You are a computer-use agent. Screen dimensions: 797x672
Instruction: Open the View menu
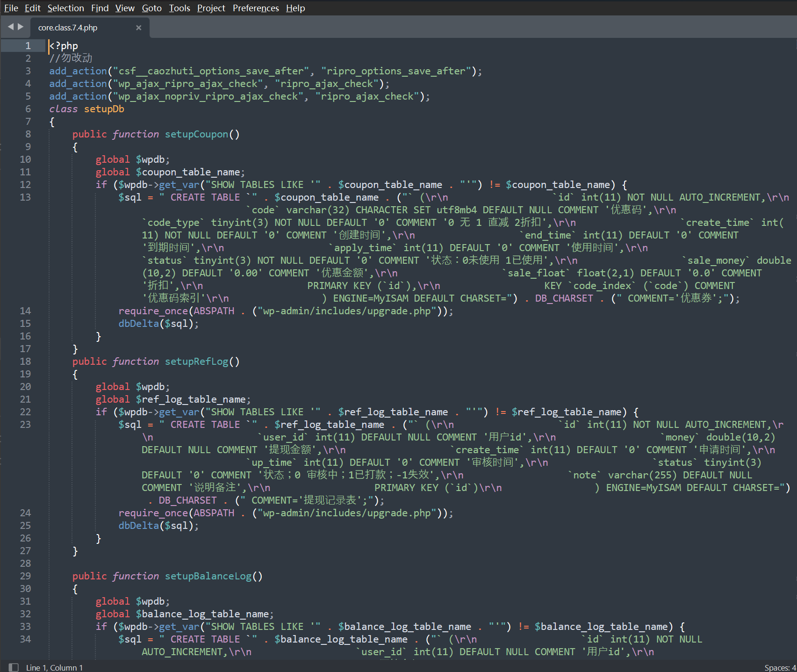coord(125,8)
